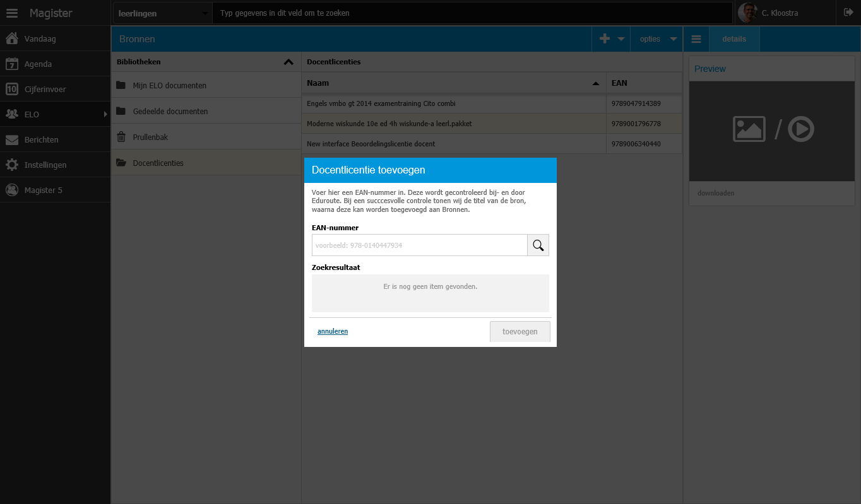Select Cijferinvoer in the sidebar
Screen dimensions: 861x504
[56, 89]
